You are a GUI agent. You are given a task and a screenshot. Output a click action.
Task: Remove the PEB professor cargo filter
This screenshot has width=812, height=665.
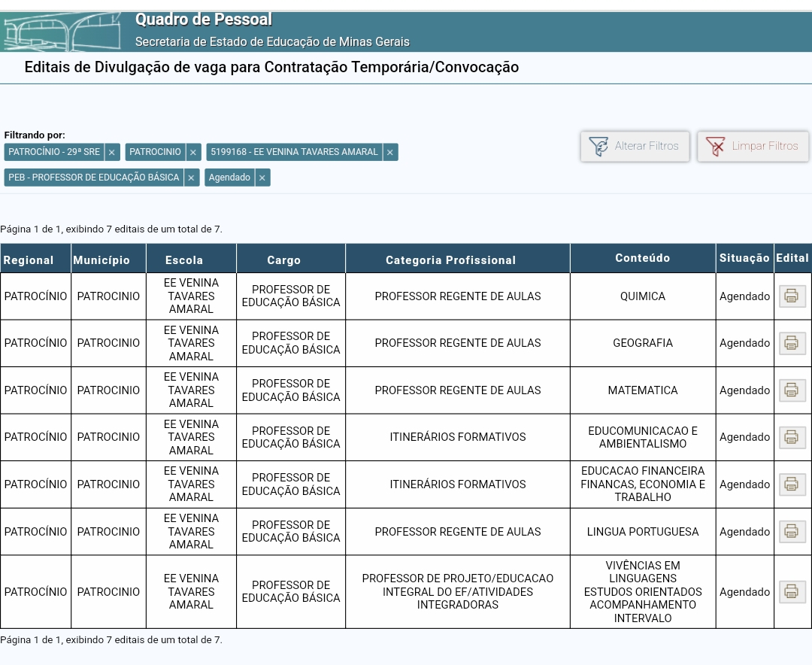(191, 178)
